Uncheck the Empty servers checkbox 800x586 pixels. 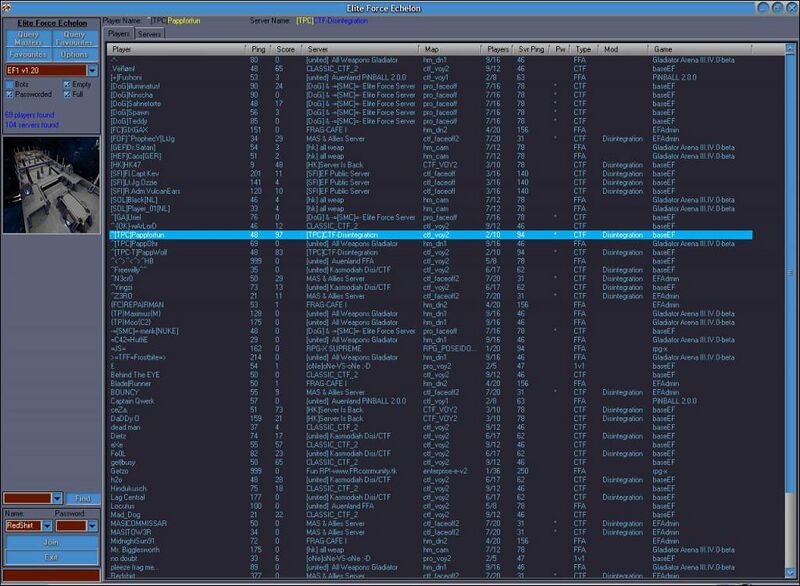point(67,84)
